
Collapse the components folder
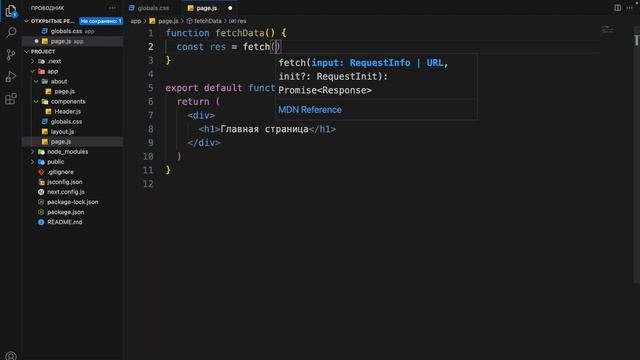[36, 102]
